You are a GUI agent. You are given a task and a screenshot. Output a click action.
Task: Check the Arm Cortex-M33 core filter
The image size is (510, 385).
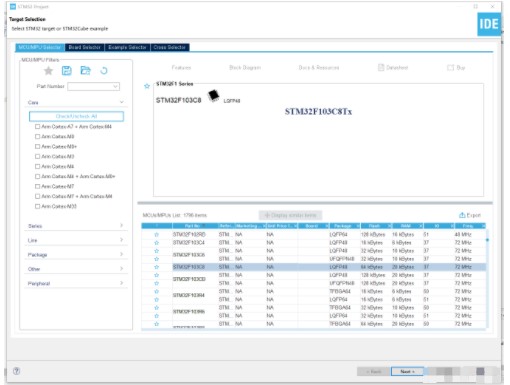pos(37,206)
